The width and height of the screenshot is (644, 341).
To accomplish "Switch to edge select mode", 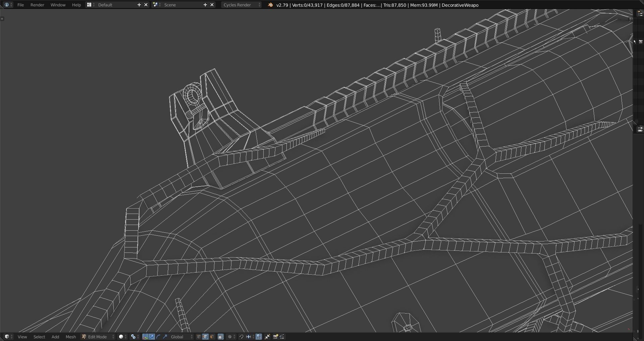I will 205,337.
